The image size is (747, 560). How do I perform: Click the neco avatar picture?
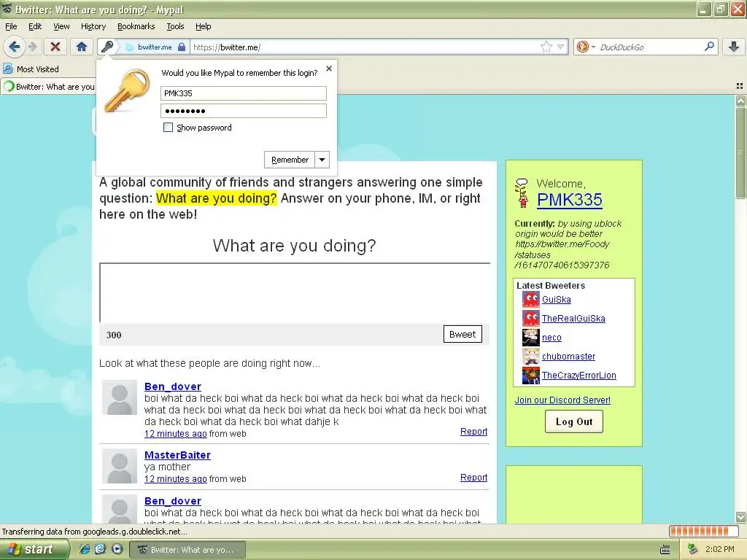(531, 337)
